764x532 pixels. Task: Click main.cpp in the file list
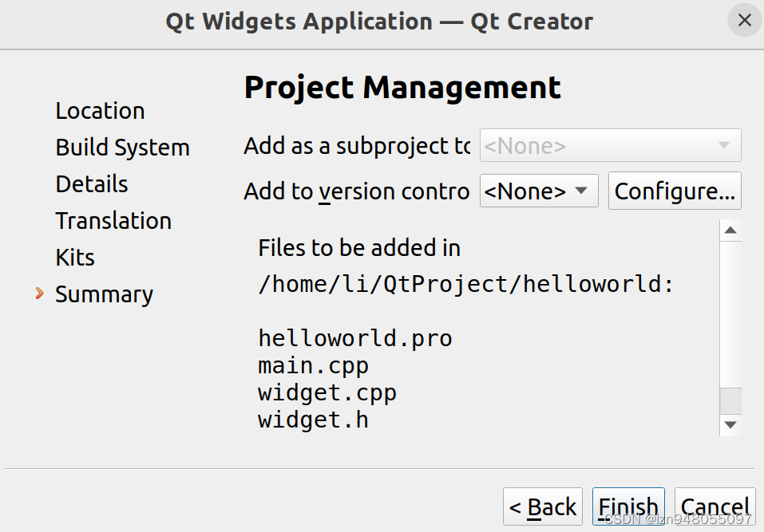(313, 366)
